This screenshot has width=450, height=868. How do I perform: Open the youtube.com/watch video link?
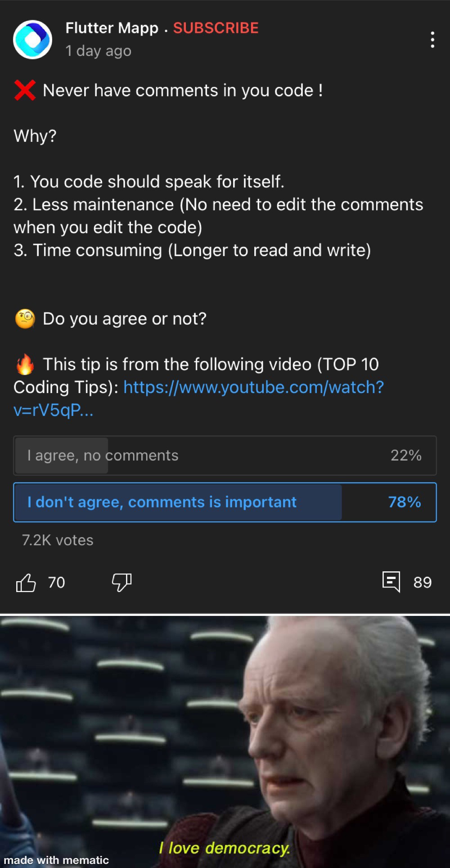point(198,398)
